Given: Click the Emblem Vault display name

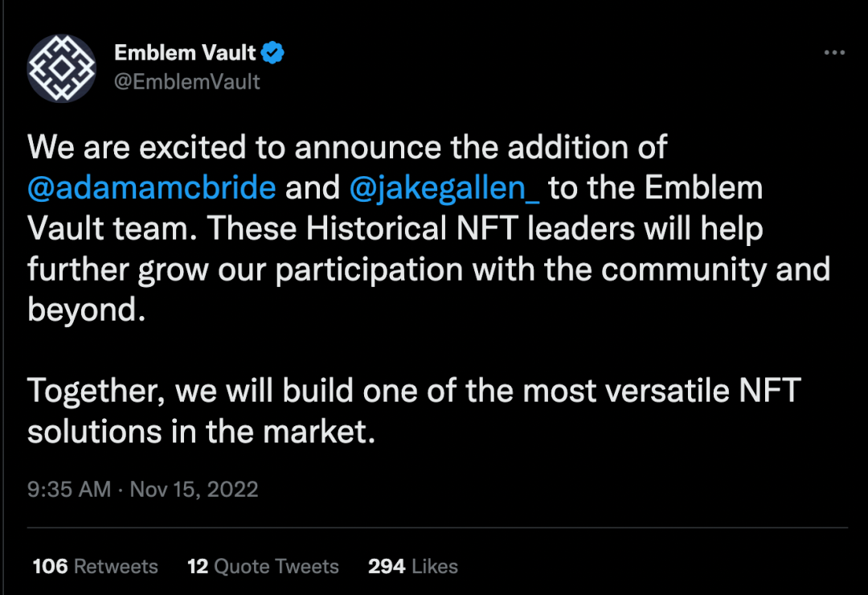Looking at the screenshot, I should (x=185, y=52).
